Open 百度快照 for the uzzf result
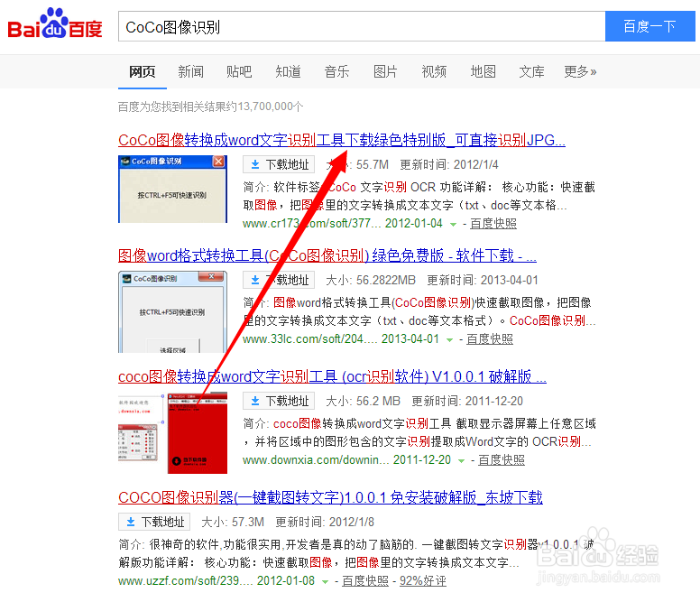The image size is (700, 602). (x=365, y=581)
